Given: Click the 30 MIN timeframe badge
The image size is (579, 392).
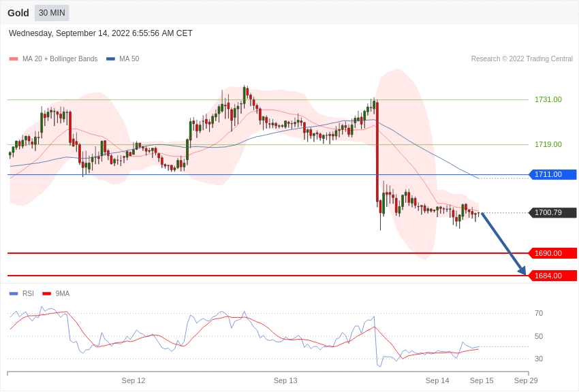Looking at the screenshot, I should coord(52,13).
